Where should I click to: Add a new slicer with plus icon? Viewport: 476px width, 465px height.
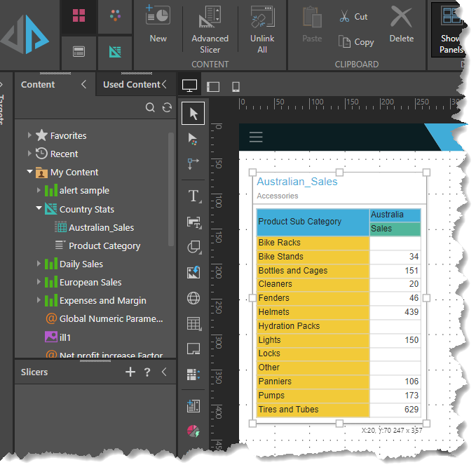point(130,372)
